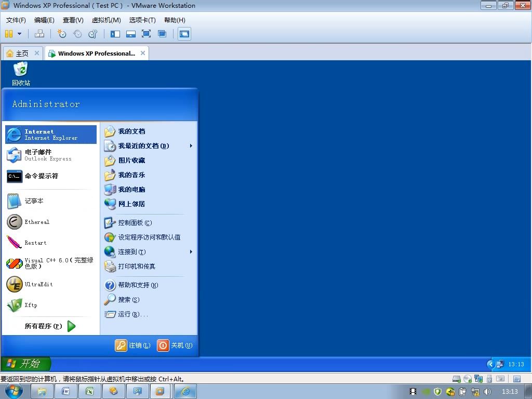Open 帮助和支持(H)
Screen dimensions: 532x399
tap(149, 285)
